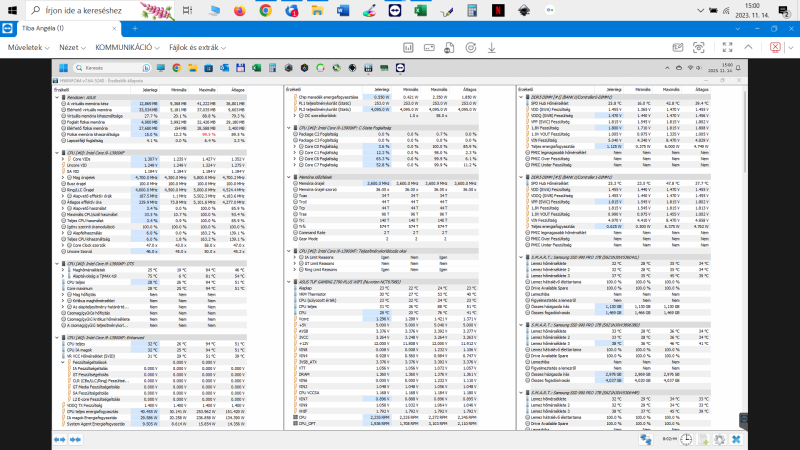This screenshot has height=450, width=800.
Task: Click HWiNFO logging sheet icon
Action: (704, 439)
